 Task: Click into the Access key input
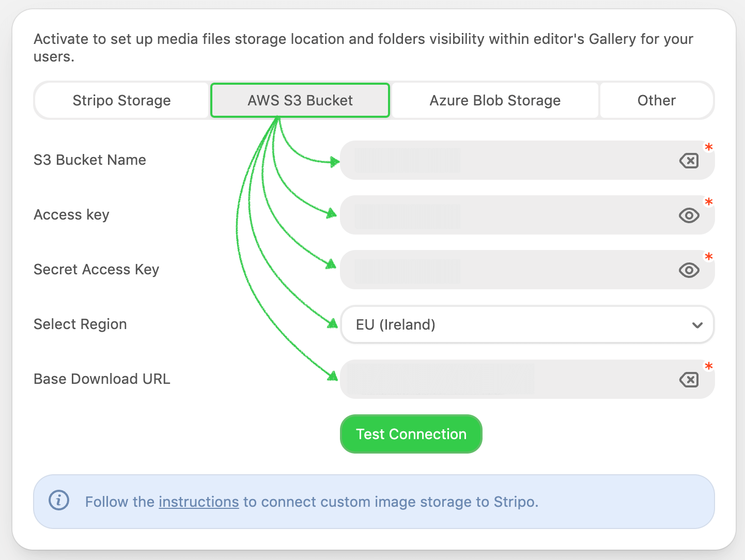pyautogui.click(x=506, y=215)
